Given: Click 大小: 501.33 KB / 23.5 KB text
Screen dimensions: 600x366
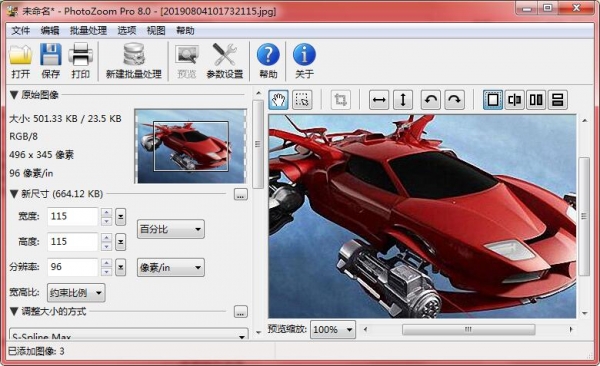Looking at the screenshot, I should (65, 119).
